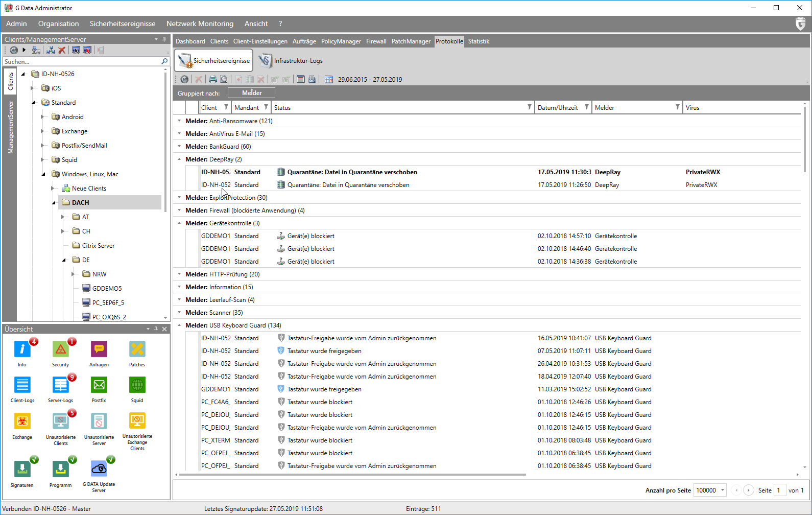Viewport: 812px width, 515px height.
Task: Click red X delete icon in the left toolbar
Action: click(x=62, y=50)
